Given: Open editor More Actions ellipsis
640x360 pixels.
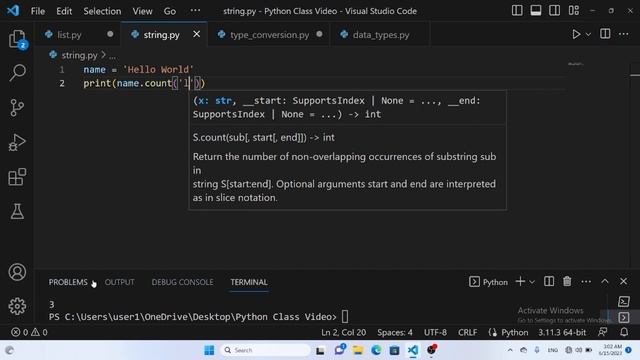Looking at the screenshot, I should tap(623, 34).
